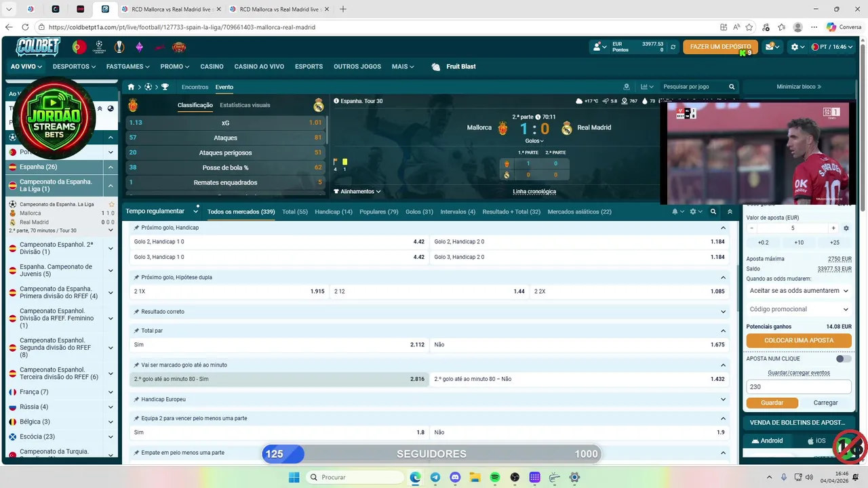Expand the Escócia (23) category
The image size is (868, 488).
(111, 436)
